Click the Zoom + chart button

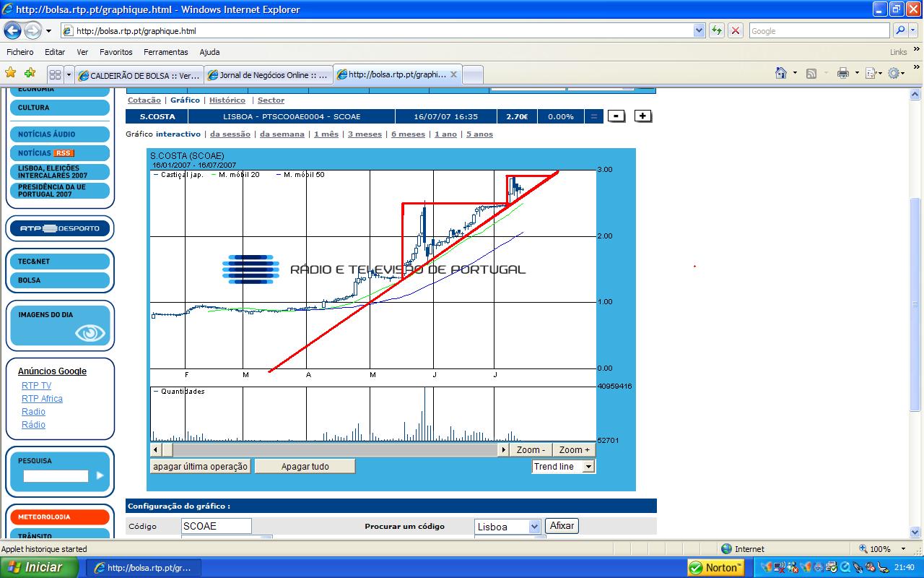tap(574, 449)
